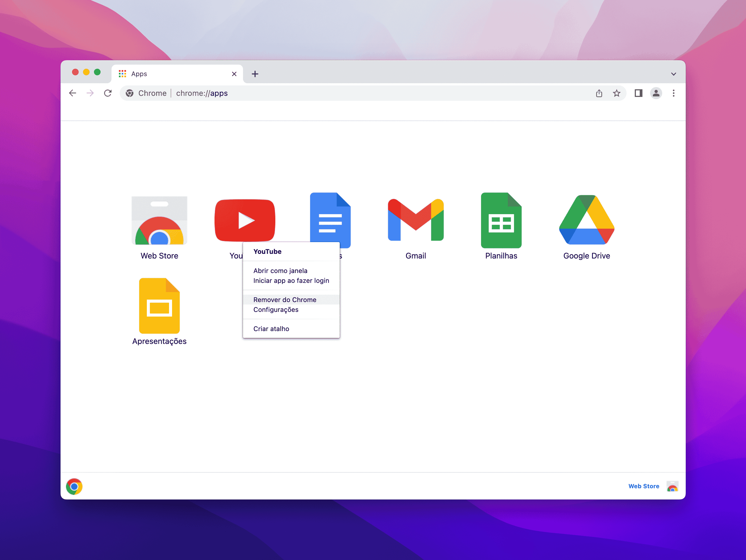Open the profile avatar menu
This screenshot has height=560, width=746.
[x=656, y=93]
